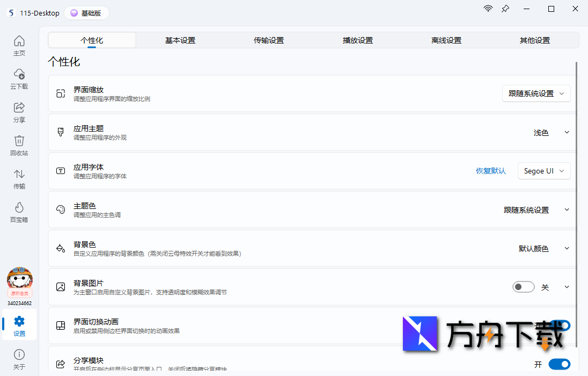
Task: Turn on the 背景图片 switch
Action: click(524, 287)
